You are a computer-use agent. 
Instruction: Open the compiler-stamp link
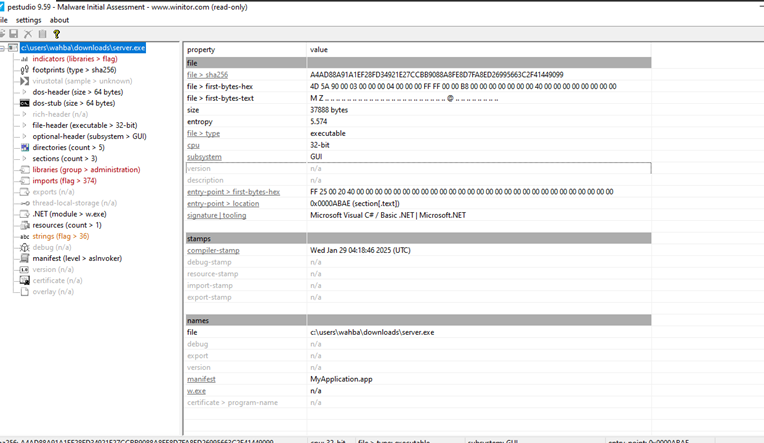tap(213, 250)
